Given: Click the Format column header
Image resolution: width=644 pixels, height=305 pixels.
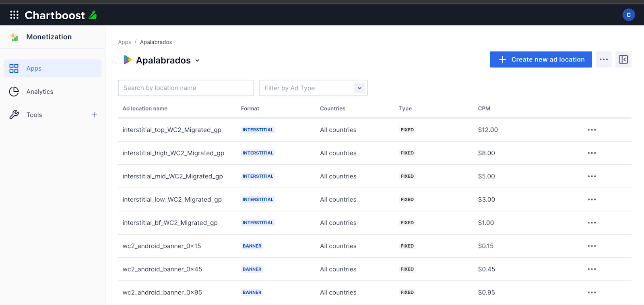Looking at the screenshot, I should [x=250, y=108].
